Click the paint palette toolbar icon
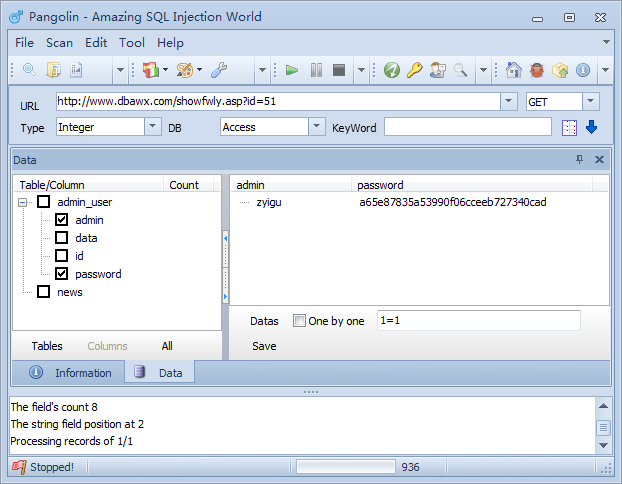 (184, 70)
